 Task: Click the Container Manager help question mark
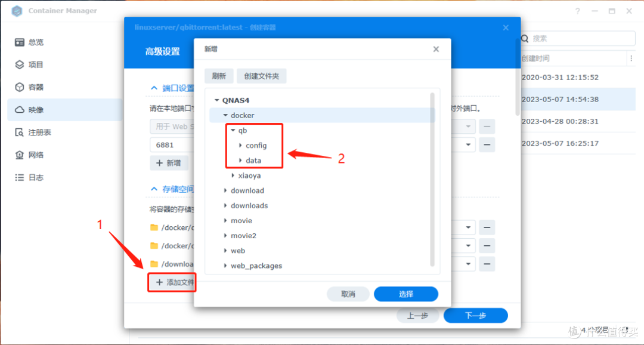coord(577,11)
